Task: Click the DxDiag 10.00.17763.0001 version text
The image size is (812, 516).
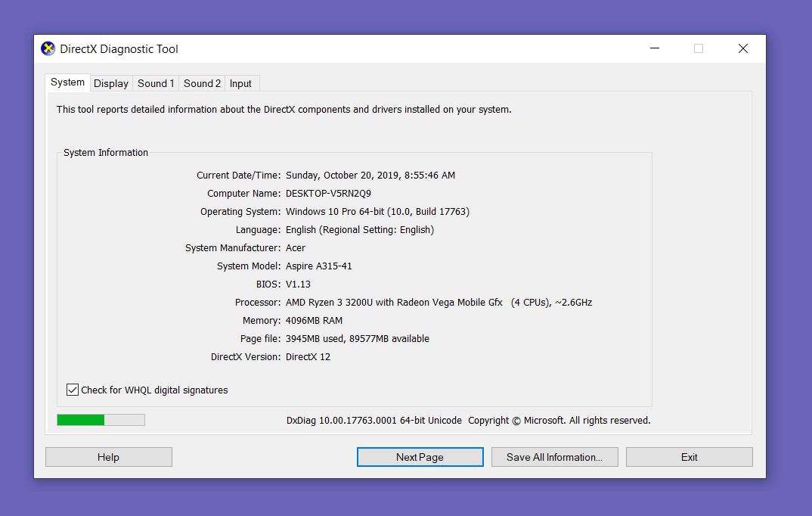Action: click(374, 420)
